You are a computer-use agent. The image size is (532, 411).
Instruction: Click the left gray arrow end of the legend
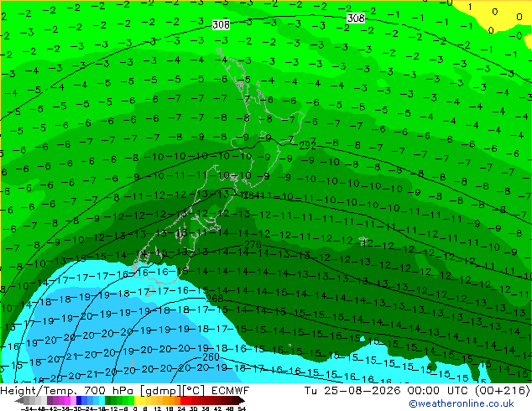[19, 401]
